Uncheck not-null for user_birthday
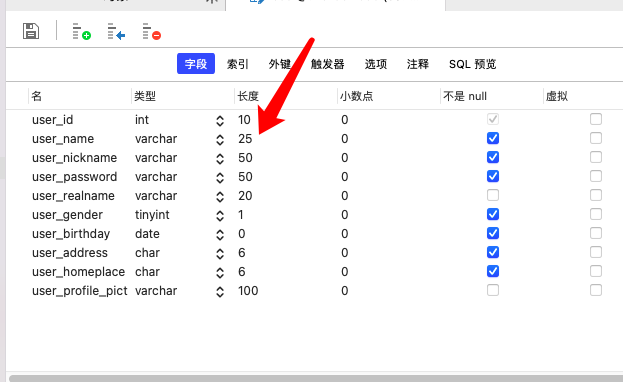Image resolution: width=623 pixels, height=382 pixels. (493, 233)
